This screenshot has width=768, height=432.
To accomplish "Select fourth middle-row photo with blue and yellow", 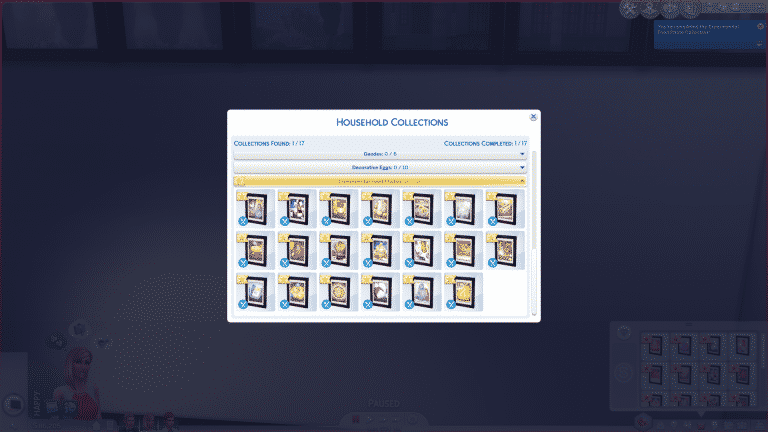I will click(x=380, y=250).
